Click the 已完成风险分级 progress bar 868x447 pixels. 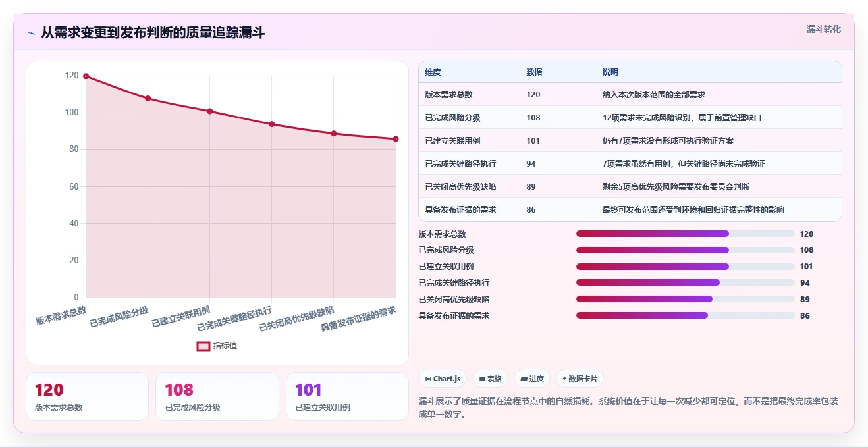pos(685,250)
